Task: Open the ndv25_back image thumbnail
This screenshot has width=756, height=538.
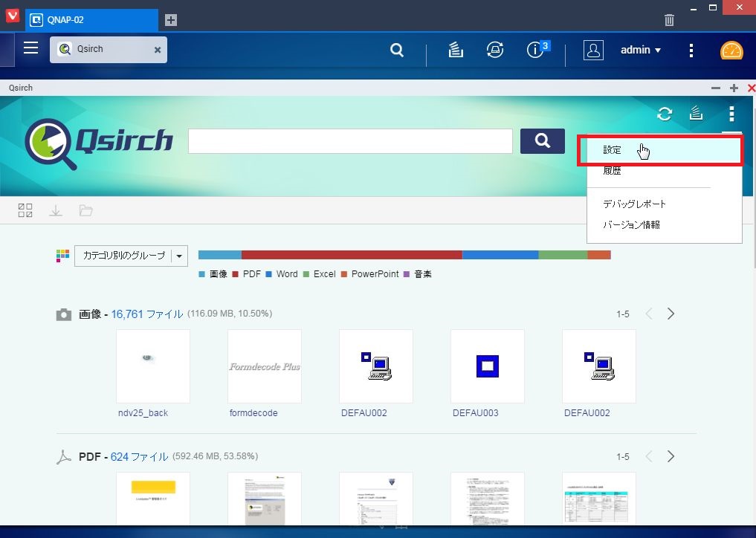Action: click(153, 366)
